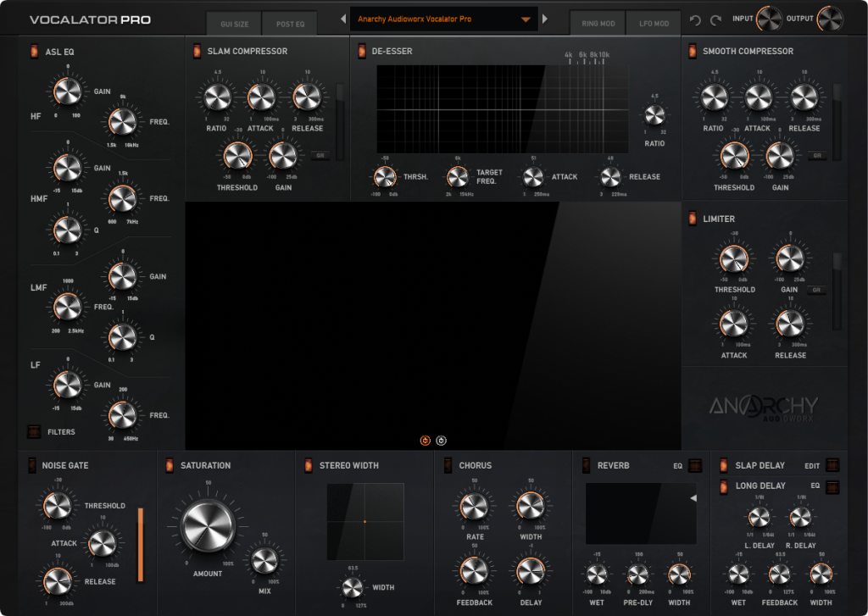The height and width of the screenshot is (616, 868).
Task: Click the Reverb black display screen
Action: tap(641, 513)
